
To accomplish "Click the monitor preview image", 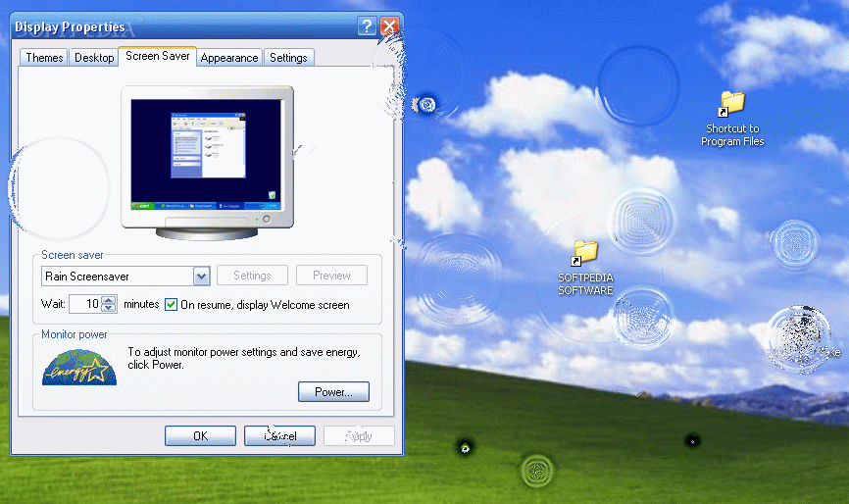I will click(208, 163).
